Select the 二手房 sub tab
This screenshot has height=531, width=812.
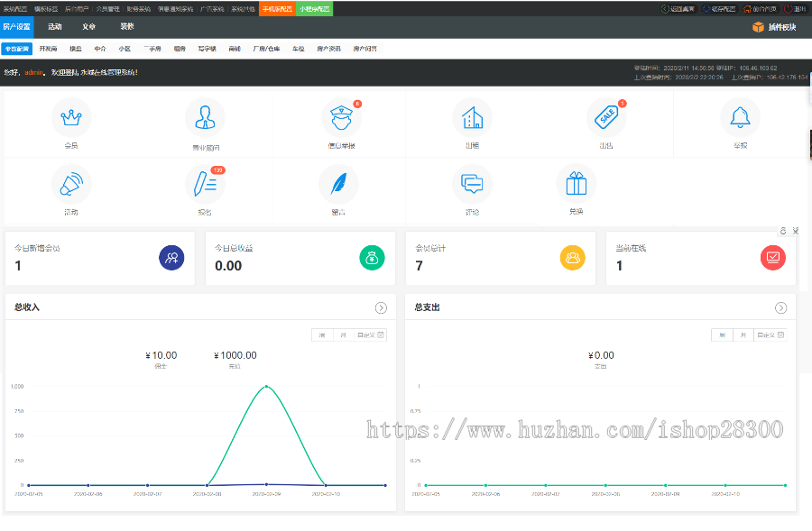(x=152, y=49)
